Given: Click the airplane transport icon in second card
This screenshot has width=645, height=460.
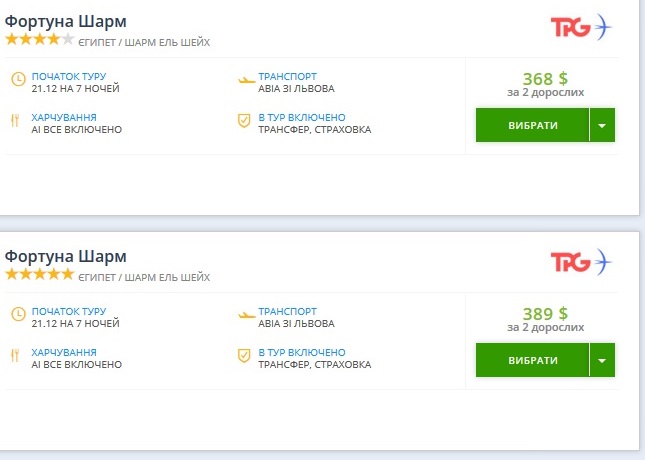Looking at the screenshot, I should pos(246,315).
